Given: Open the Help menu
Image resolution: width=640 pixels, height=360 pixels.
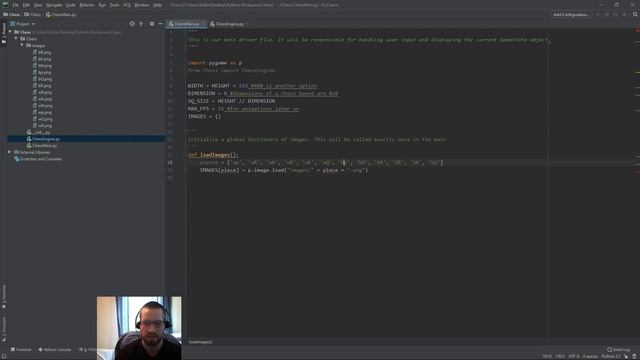Looking at the screenshot, I should (157, 5).
